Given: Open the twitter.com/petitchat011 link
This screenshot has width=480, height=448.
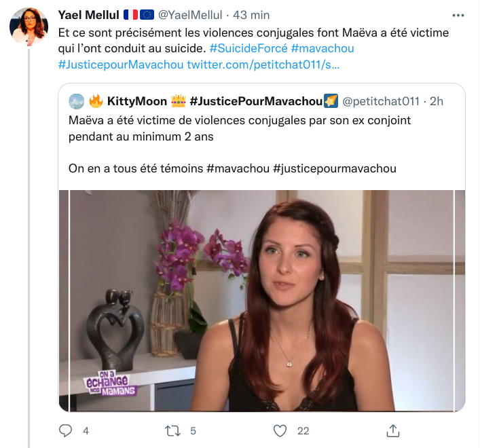Looking at the screenshot, I should click(x=263, y=64).
